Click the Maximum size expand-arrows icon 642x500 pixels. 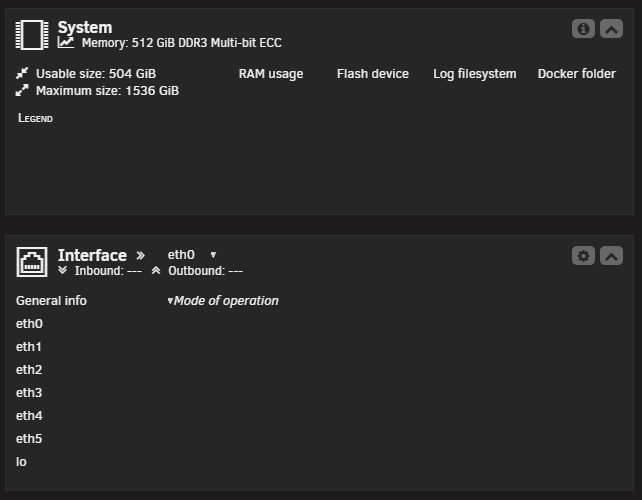[x=22, y=90]
